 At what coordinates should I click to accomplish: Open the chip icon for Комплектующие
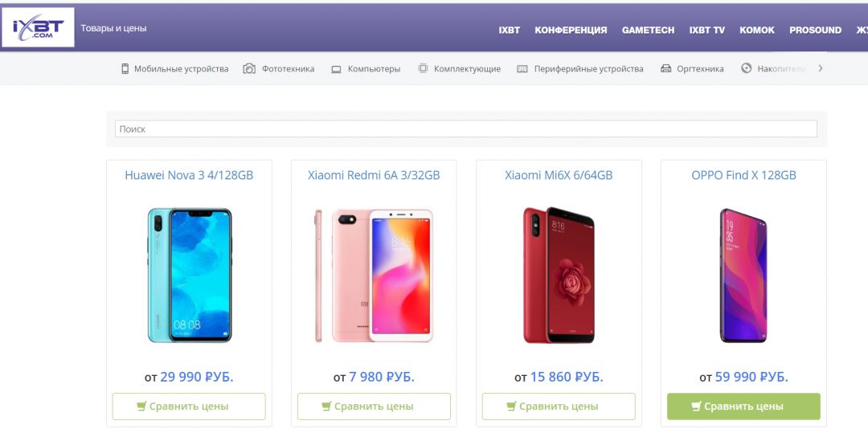pos(423,68)
